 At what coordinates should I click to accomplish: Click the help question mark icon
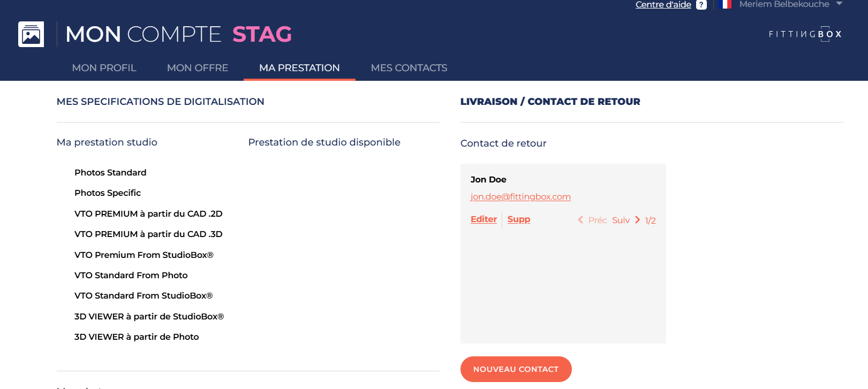coord(701,5)
